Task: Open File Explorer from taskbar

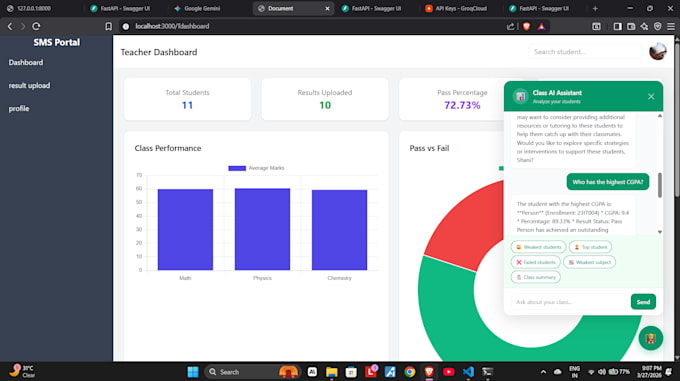Action: pos(332,372)
